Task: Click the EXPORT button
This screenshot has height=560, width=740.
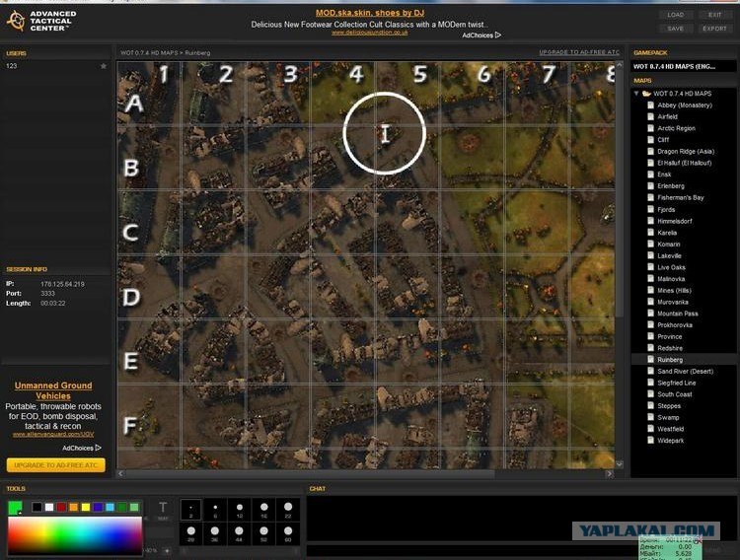Action: [x=714, y=29]
